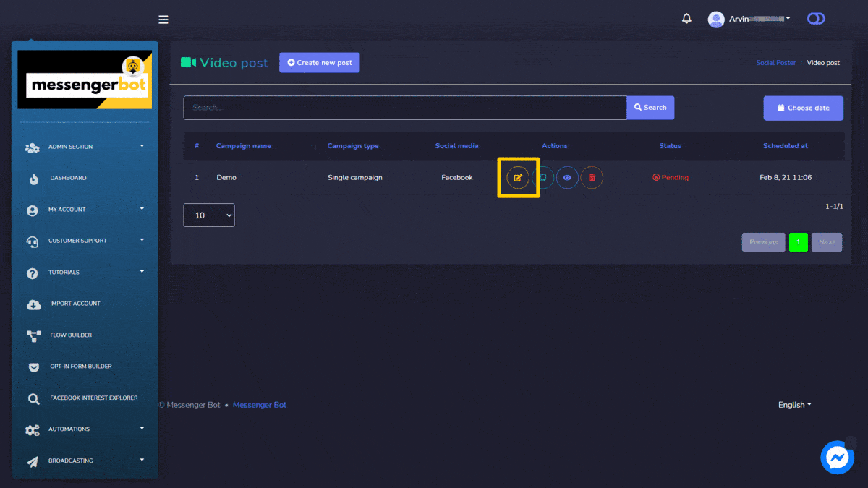Click the Choose date button
This screenshot has height=488, width=868.
tap(803, 108)
